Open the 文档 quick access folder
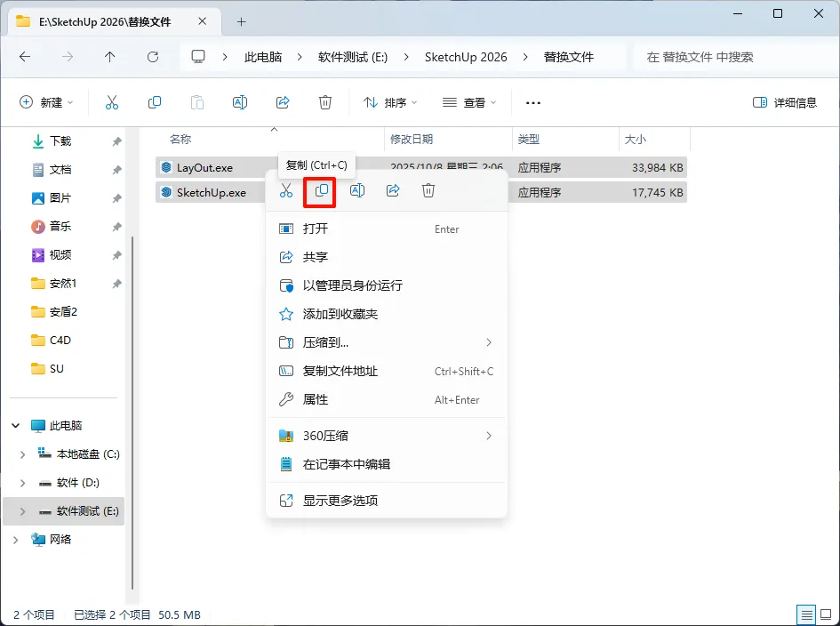The width and height of the screenshot is (840, 626). click(x=60, y=170)
